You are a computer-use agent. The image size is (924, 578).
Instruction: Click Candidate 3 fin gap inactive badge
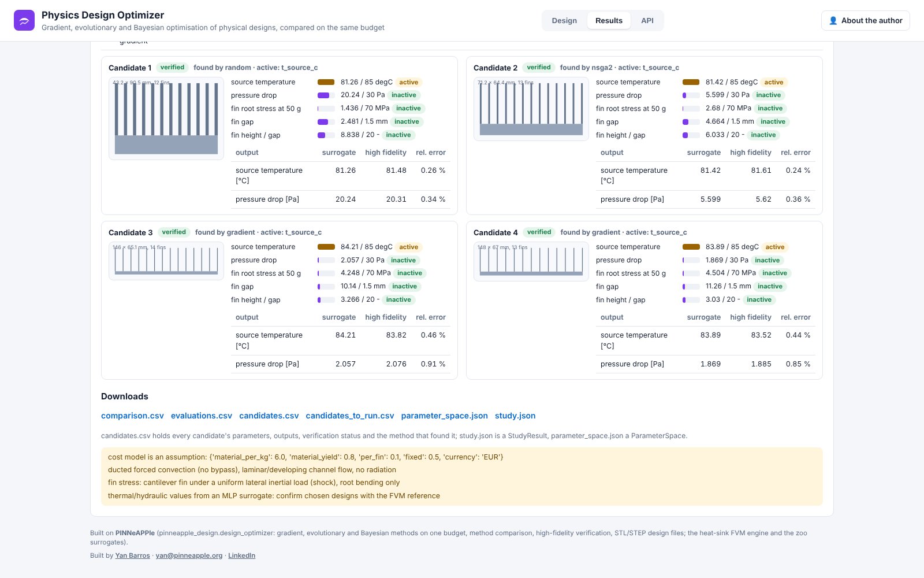pyautogui.click(x=405, y=287)
